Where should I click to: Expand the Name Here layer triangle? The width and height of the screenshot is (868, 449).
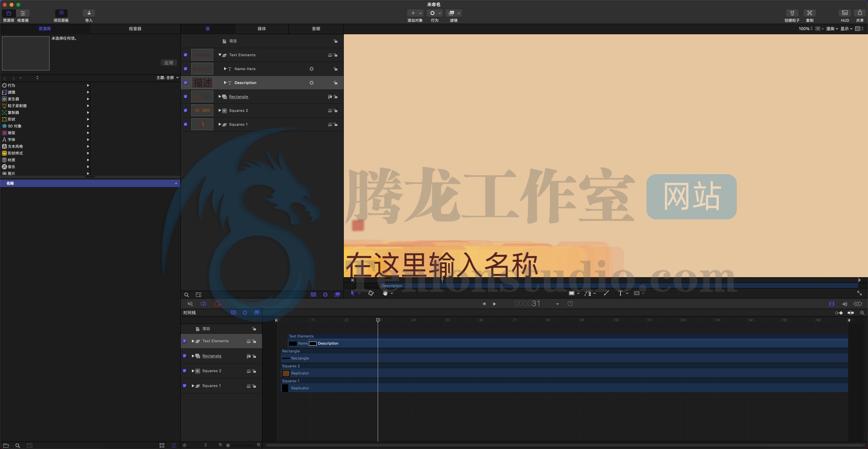(225, 69)
